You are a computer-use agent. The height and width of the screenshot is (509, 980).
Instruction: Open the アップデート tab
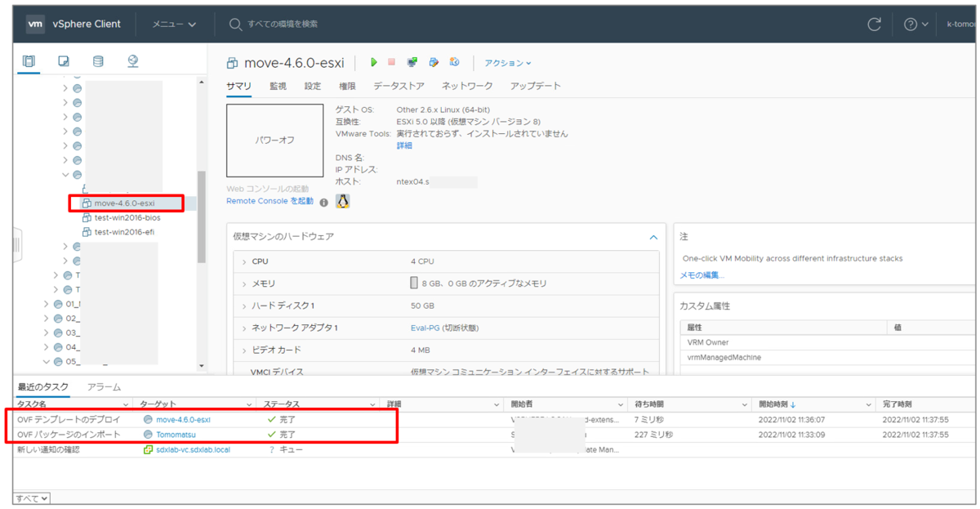536,86
